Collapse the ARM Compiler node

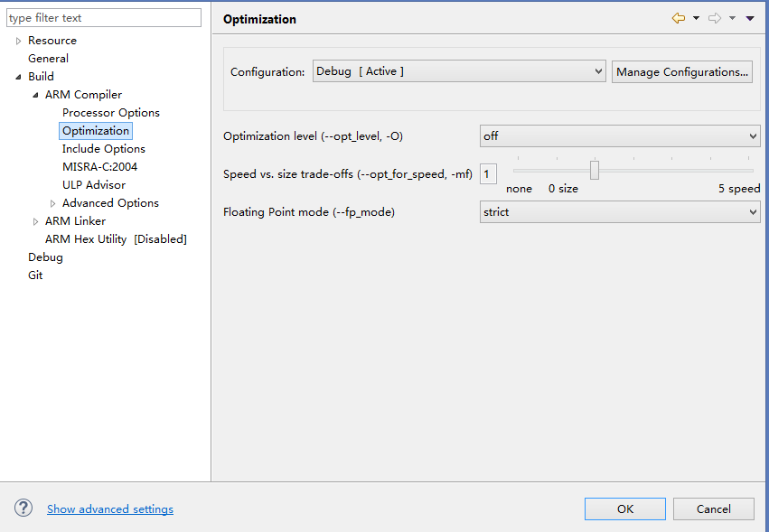point(35,95)
